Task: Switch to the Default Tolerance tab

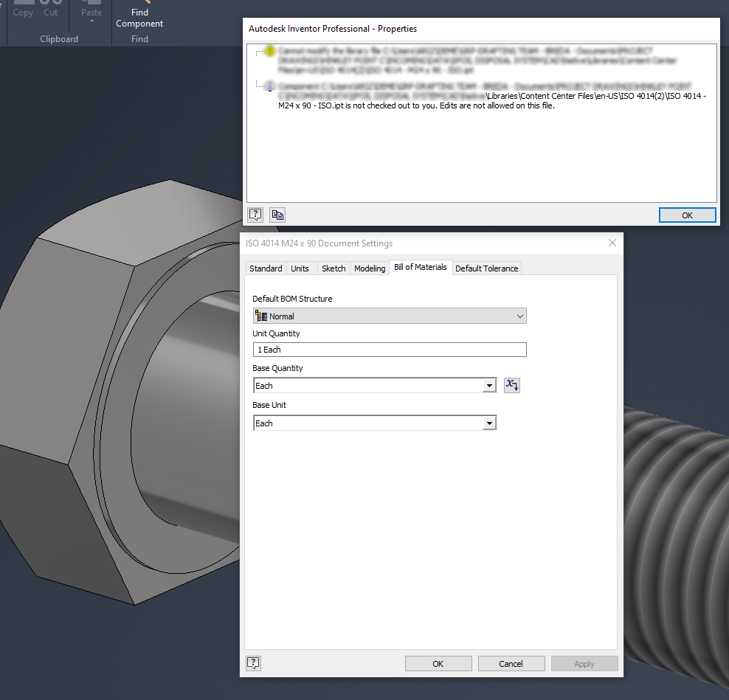Action: point(486,268)
